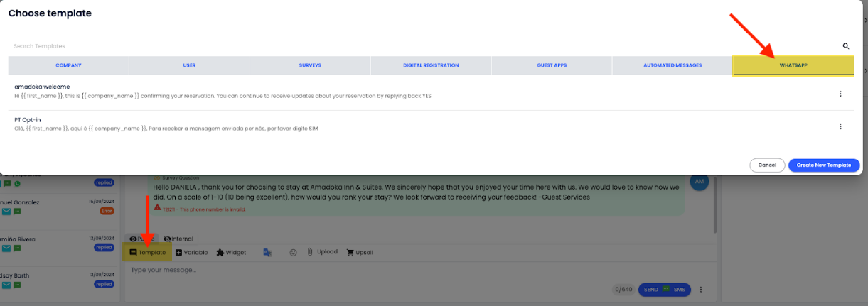Go to the Digital Registration tab
This screenshot has width=868, height=306.
click(431, 65)
